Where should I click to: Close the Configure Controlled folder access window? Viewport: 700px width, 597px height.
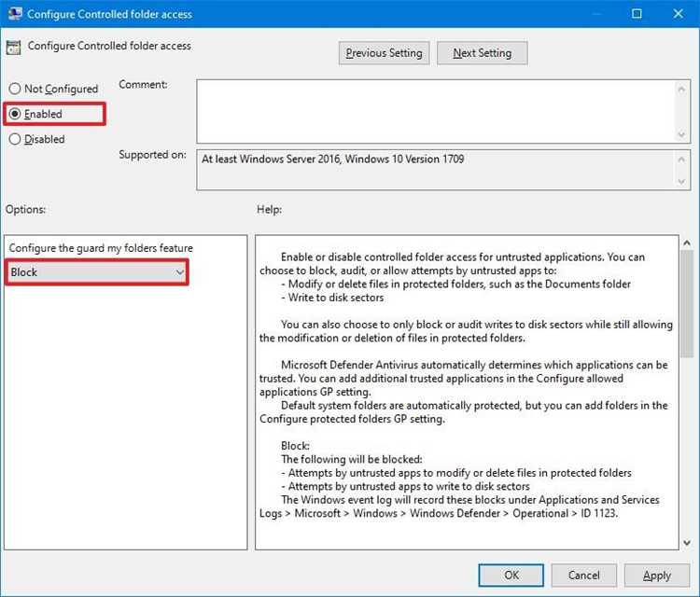click(x=679, y=14)
